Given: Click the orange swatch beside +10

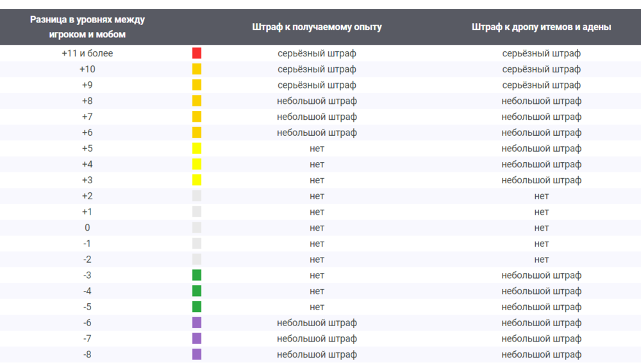Looking at the screenshot, I should tap(197, 69).
